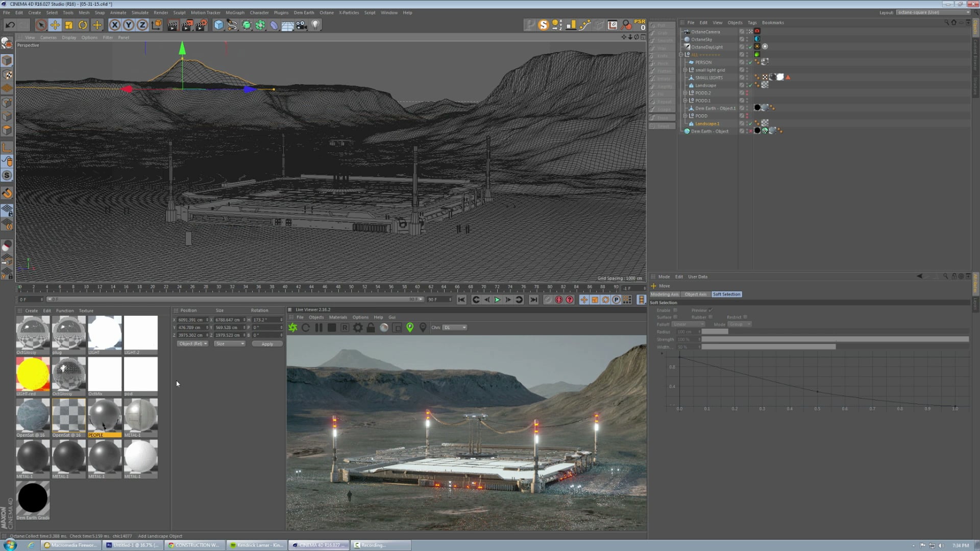The height and width of the screenshot is (551, 980).
Task: Open the Object (Rel) coordinate dropdown
Action: pyautogui.click(x=192, y=344)
